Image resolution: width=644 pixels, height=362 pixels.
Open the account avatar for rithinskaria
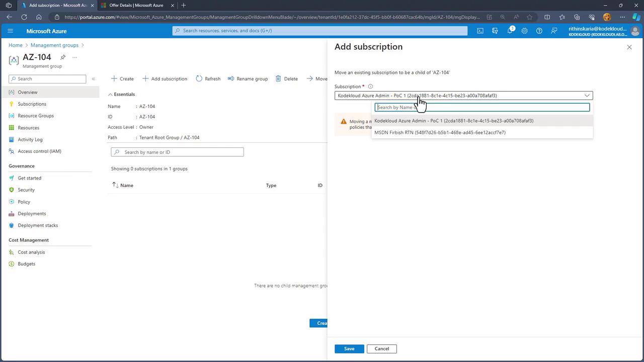point(635,31)
